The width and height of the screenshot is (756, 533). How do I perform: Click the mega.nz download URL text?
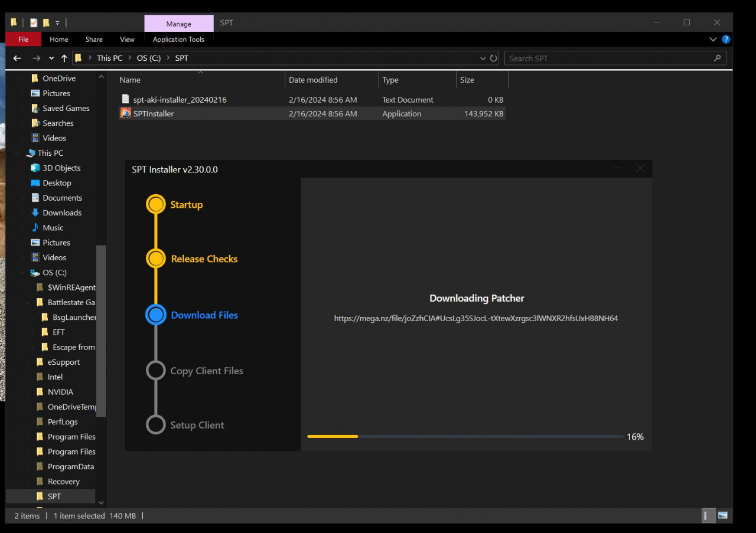[476, 318]
